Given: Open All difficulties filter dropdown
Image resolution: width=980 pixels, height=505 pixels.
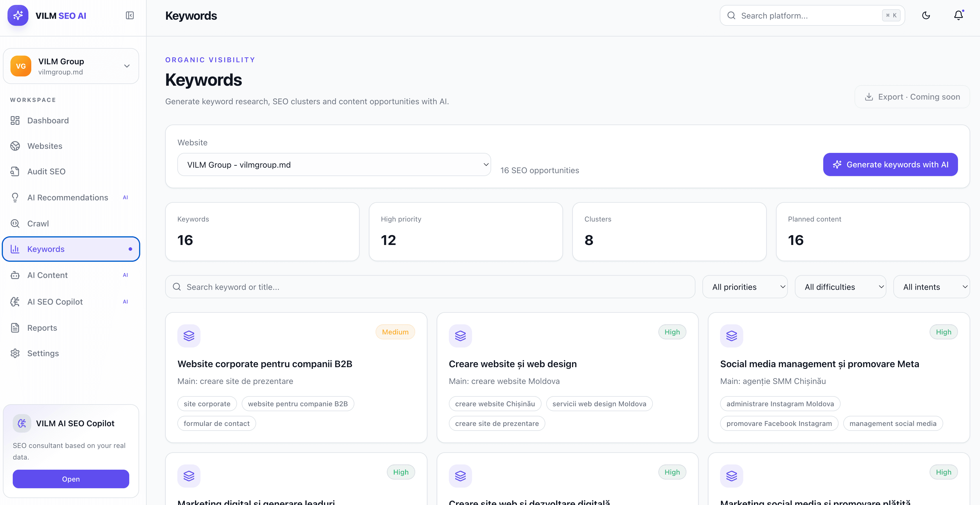Looking at the screenshot, I should 840,287.
